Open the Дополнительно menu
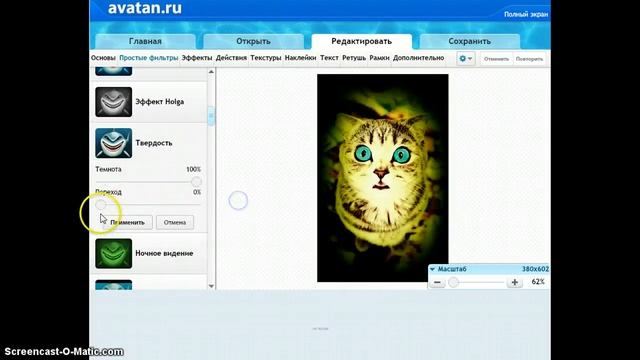The height and width of the screenshot is (360, 640). tap(418, 58)
